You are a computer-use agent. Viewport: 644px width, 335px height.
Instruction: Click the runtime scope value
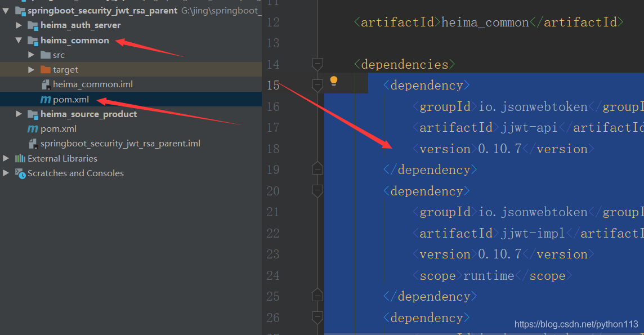(489, 275)
